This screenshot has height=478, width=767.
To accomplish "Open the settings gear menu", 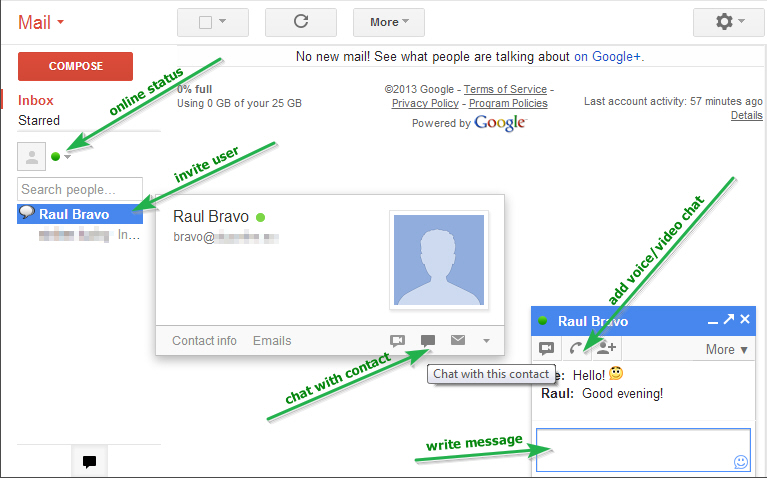I will (x=729, y=22).
